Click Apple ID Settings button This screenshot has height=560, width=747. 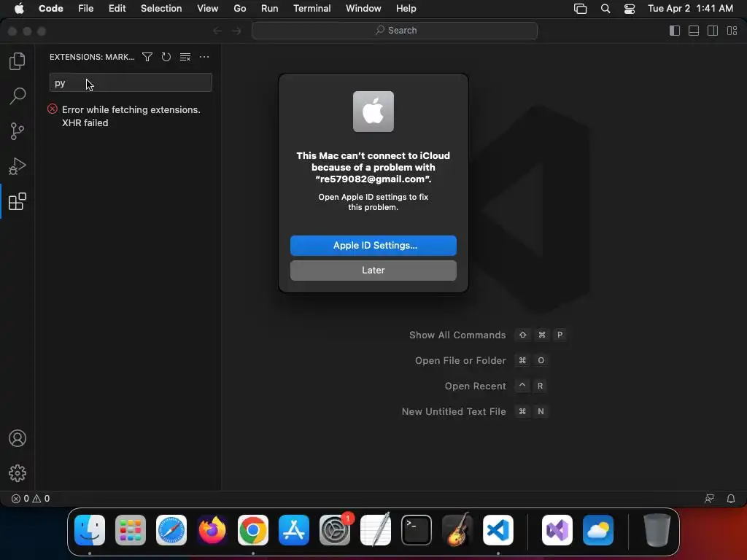tap(373, 245)
